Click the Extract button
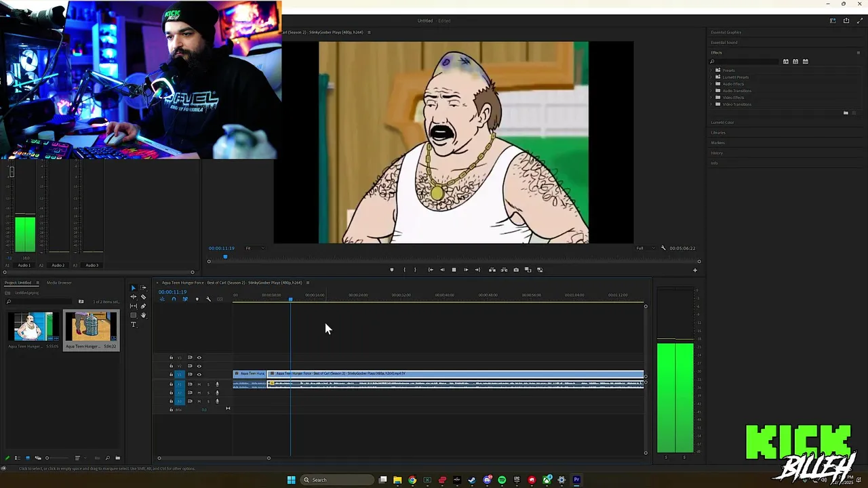Viewport: 868px width, 488px height. point(504,270)
